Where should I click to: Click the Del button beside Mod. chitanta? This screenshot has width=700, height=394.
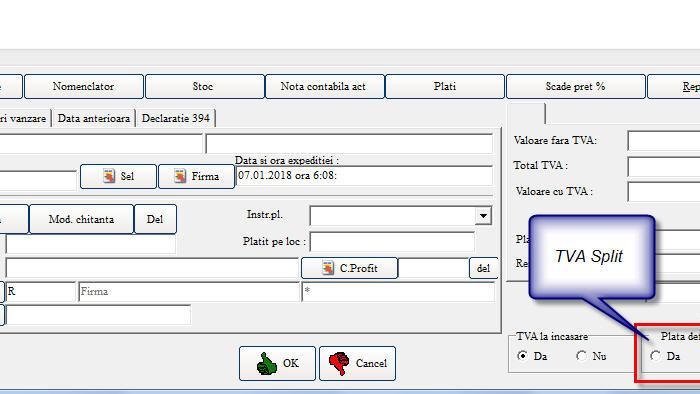[155, 219]
